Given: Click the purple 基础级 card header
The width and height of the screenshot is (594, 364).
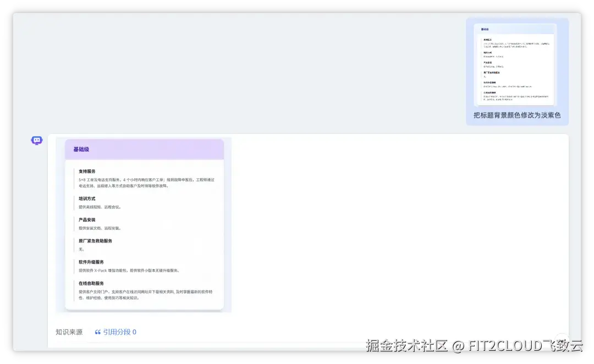Looking at the screenshot, I should tap(144, 149).
